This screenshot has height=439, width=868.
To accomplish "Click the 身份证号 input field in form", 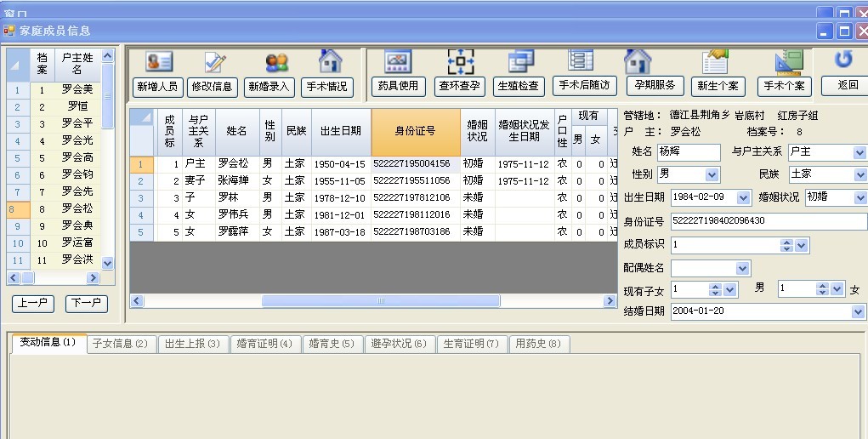I will click(768, 221).
